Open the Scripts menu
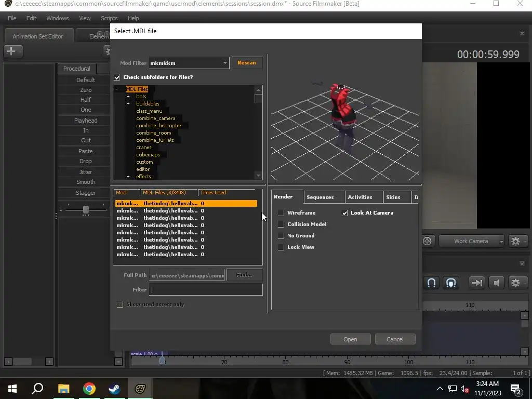 (x=109, y=18)
